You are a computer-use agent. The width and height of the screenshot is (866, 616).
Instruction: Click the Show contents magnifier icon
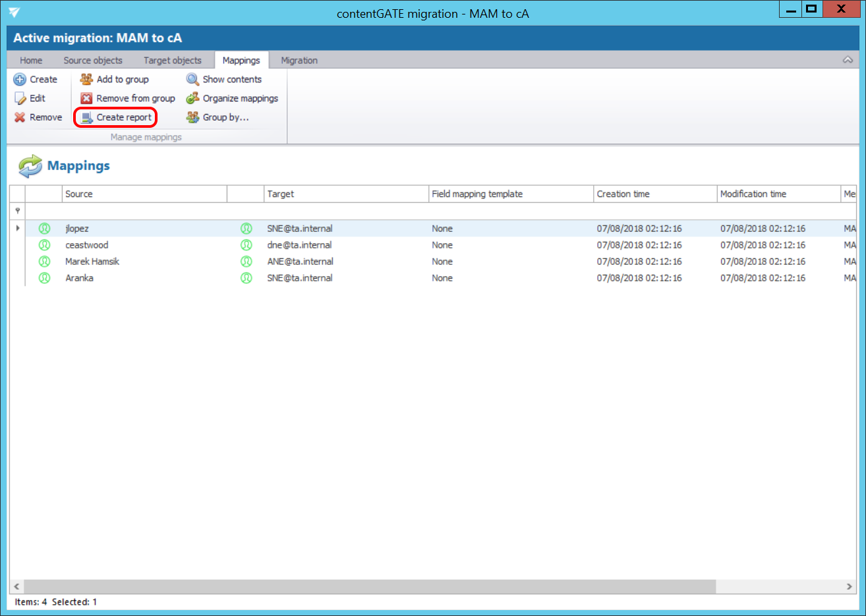click(x=192, y=80)
